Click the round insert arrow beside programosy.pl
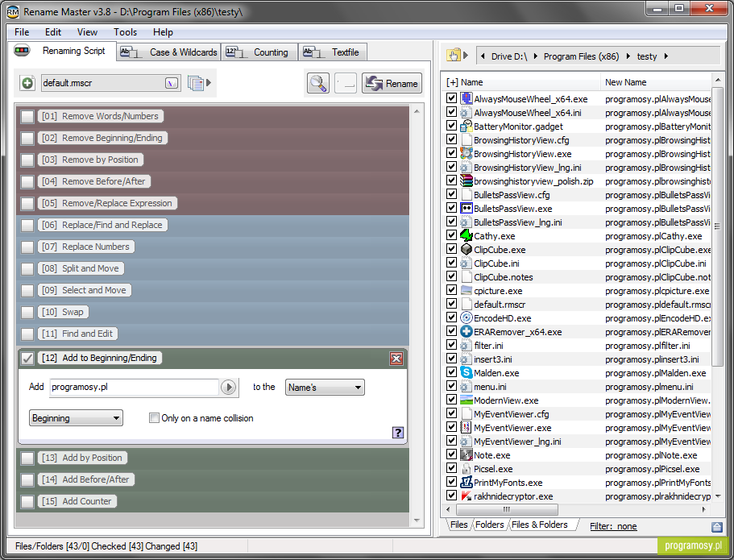 coord(229,388)
